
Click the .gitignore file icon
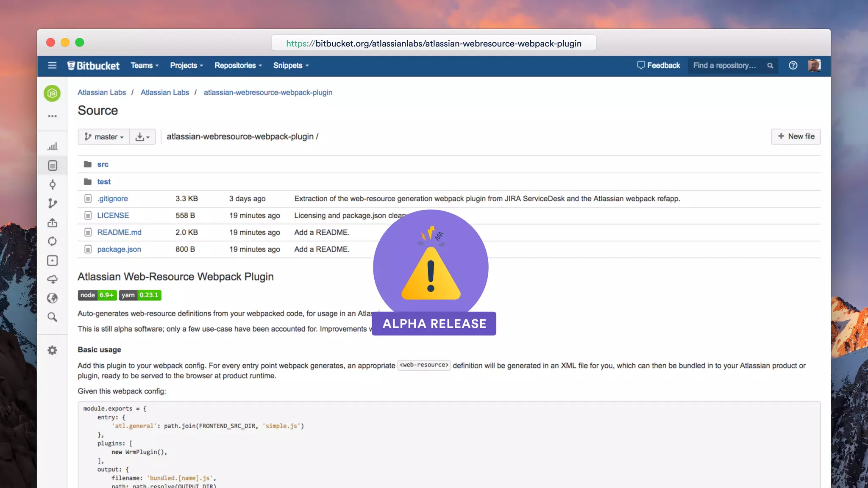[88, 199]
